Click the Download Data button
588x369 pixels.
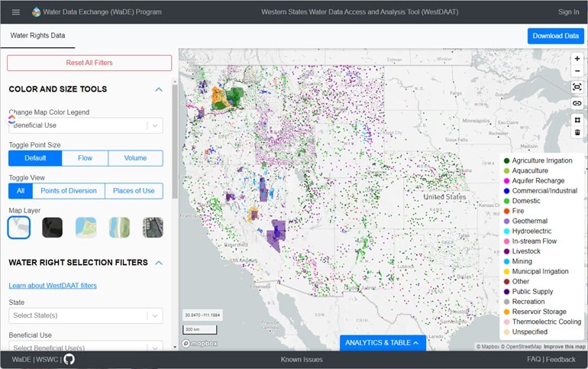click(555, 36)
